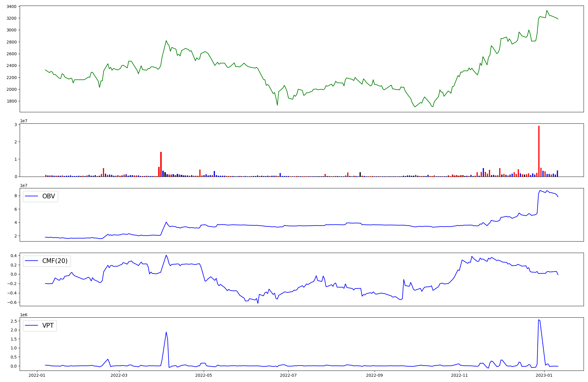Click the tallest red volume bar
This screenshot has height=382, width=588.
539,151
